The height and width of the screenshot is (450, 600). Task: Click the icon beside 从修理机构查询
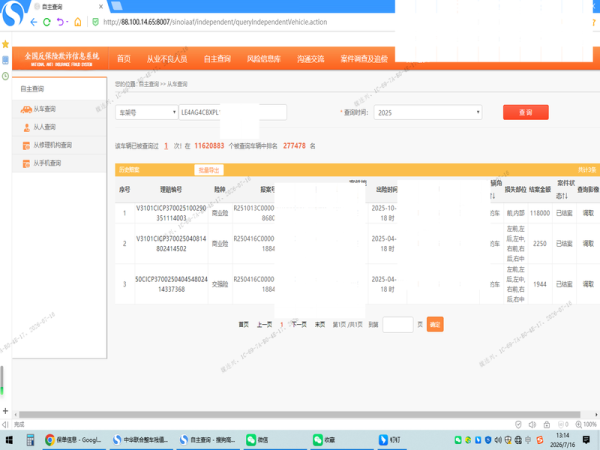[26, 145]
